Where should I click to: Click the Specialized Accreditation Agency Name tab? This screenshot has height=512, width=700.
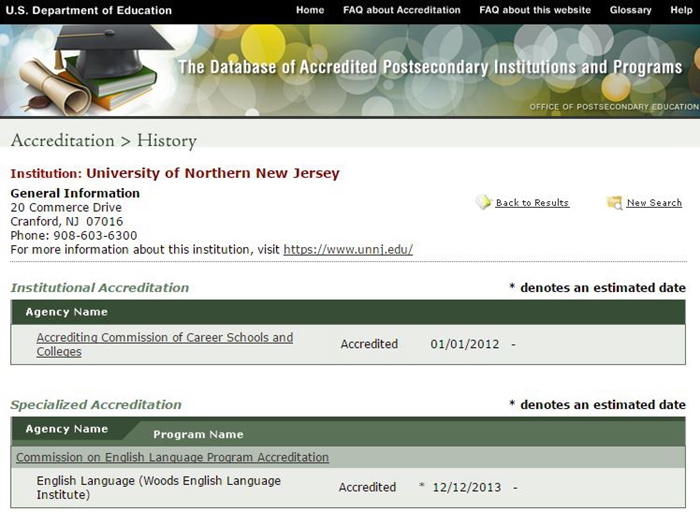[x=67, y=429]
